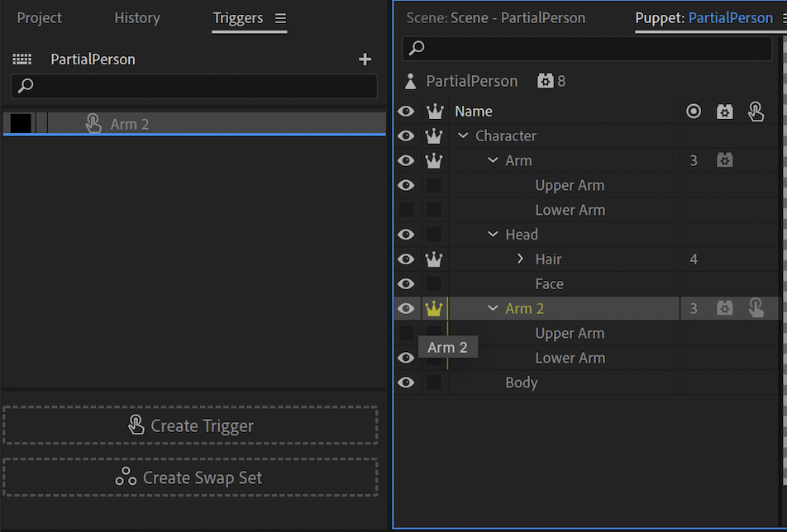Viewport: 787px width, 532px height.
Task: Click the record ring icon beside the Name header
Action: (693, 111)
